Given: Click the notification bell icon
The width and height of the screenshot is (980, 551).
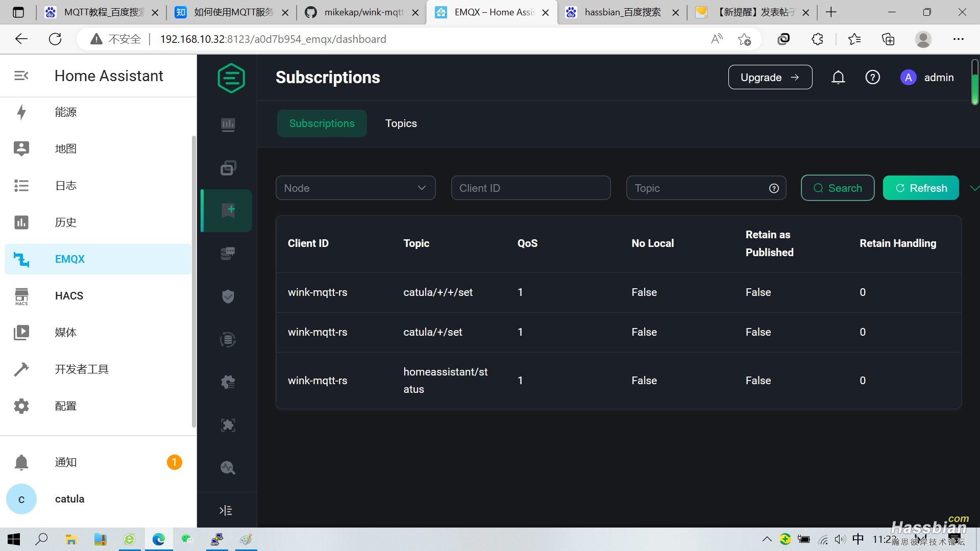Looking at the screenshot, I should coord(838,76).
